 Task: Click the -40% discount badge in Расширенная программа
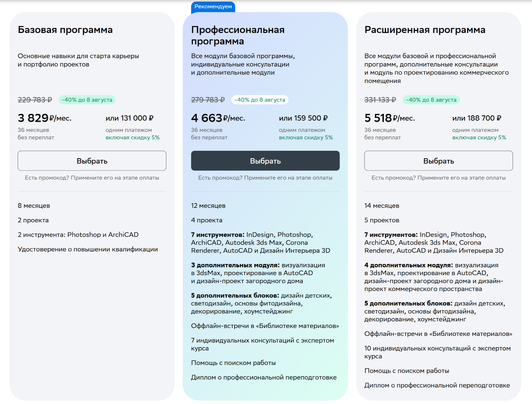tap(431, 100)
